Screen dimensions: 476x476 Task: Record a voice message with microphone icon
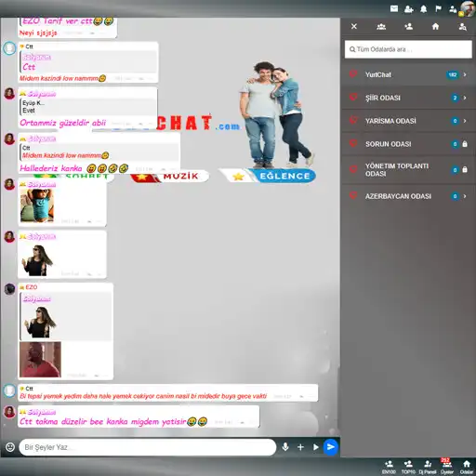click(x=285, y=447)
